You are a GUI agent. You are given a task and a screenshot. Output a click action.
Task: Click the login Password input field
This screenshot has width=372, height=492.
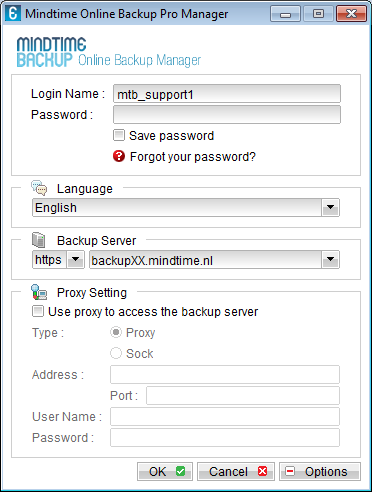click(x=227, y=115)
